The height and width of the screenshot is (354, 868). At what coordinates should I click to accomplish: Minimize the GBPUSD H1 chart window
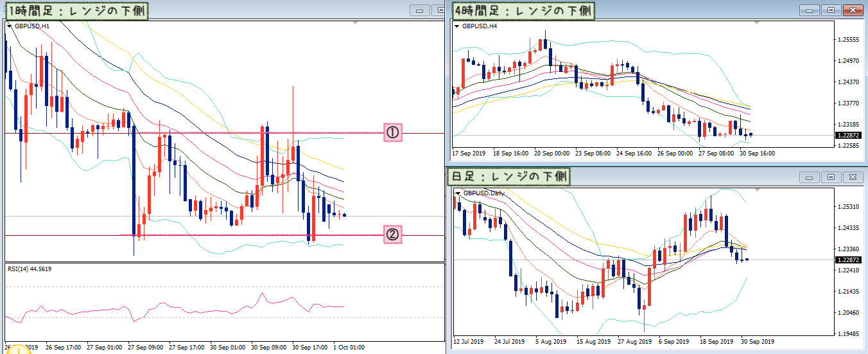(x=421, y=10)
